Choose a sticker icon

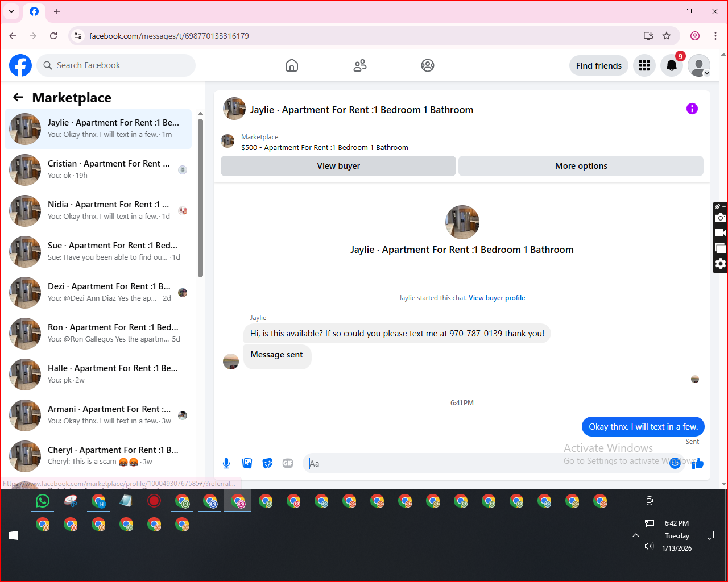[x=267, y=463]
